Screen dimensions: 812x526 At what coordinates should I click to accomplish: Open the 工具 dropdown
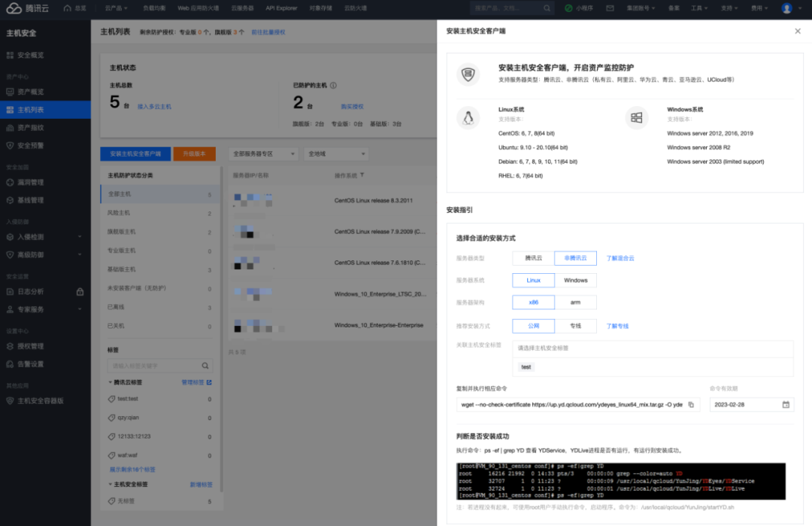(699, 8)
